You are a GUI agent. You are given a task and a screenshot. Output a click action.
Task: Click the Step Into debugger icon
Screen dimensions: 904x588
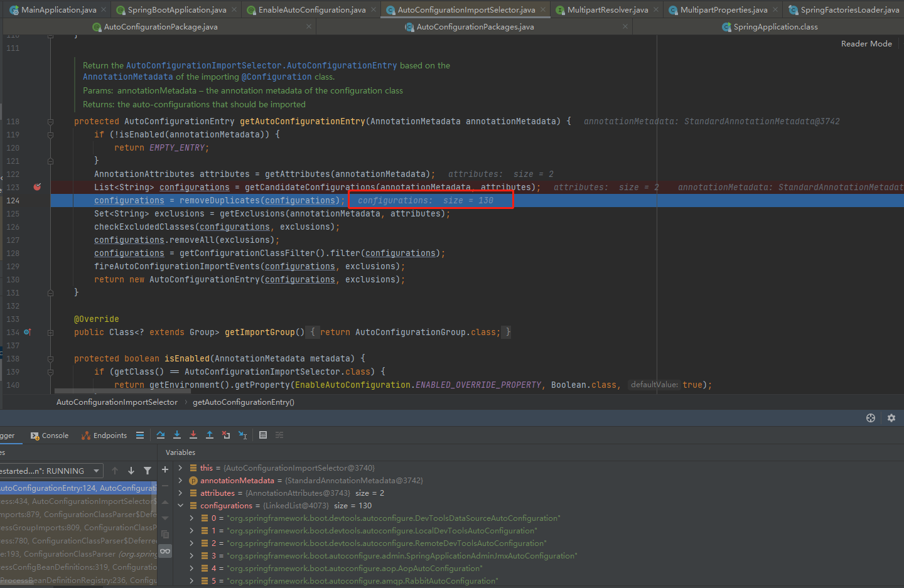(x=177, y=435)
